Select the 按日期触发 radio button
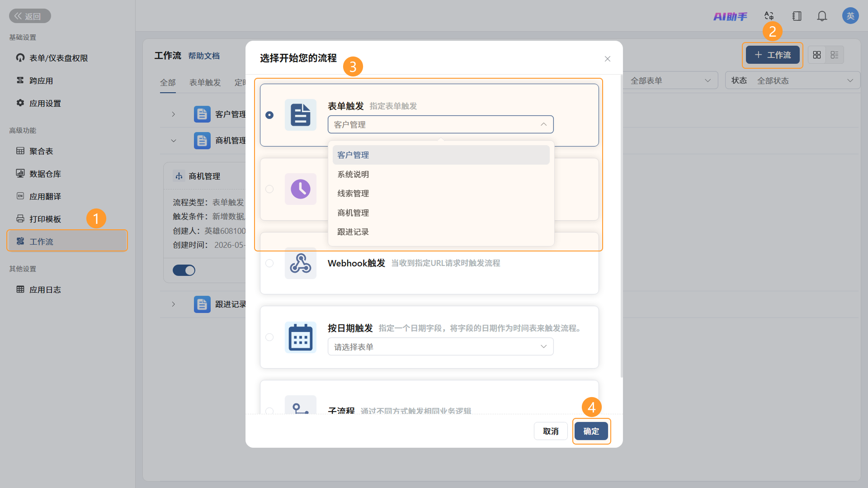The height and width of the screenshot is (488, 868). 269,337
